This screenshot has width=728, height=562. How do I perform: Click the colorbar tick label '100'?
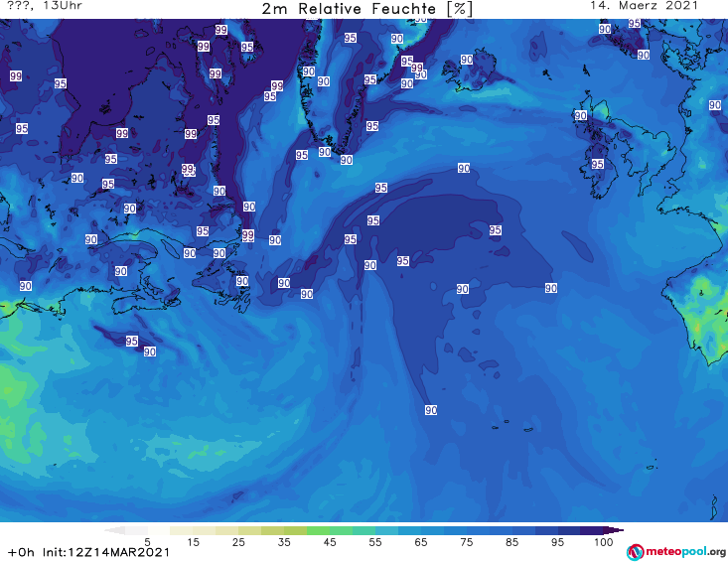(x=604, y=542)
